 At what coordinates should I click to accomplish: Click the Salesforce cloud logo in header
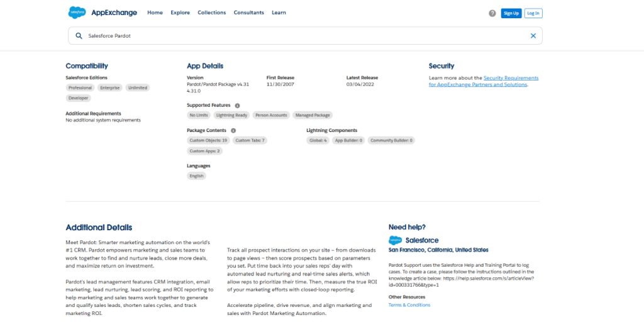[x=77, y=13]
